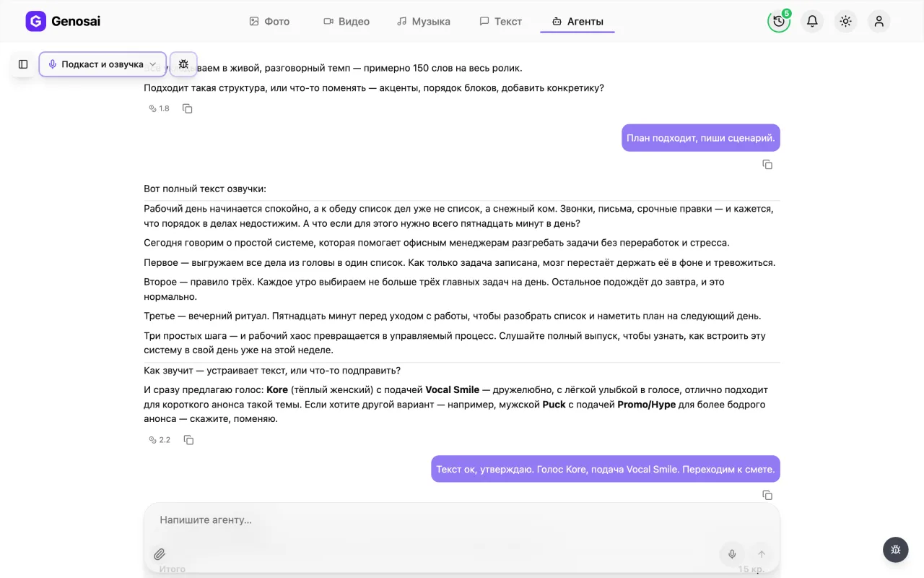
Task: Open the user profile icon
Action: point(879,21)
